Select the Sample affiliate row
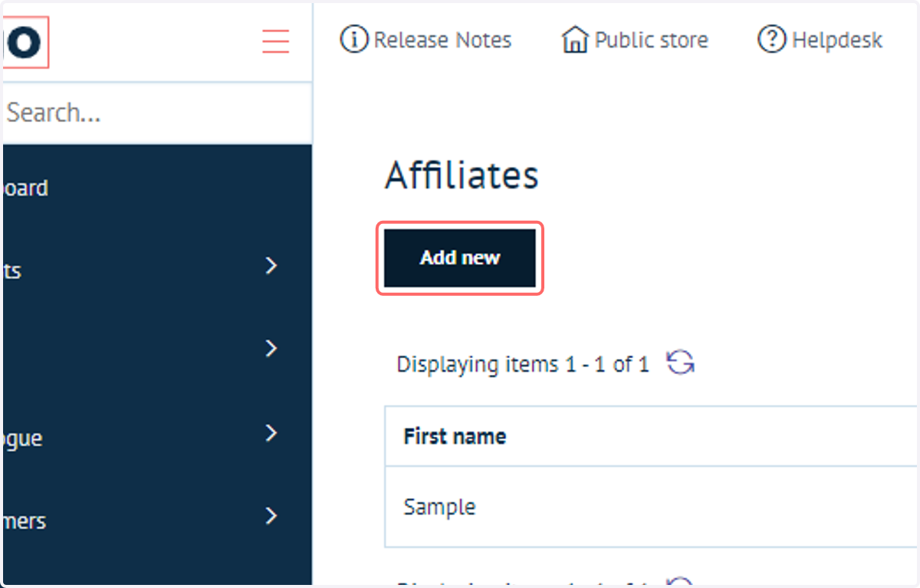This screenshot has width=920, height=588. point(652,507)
